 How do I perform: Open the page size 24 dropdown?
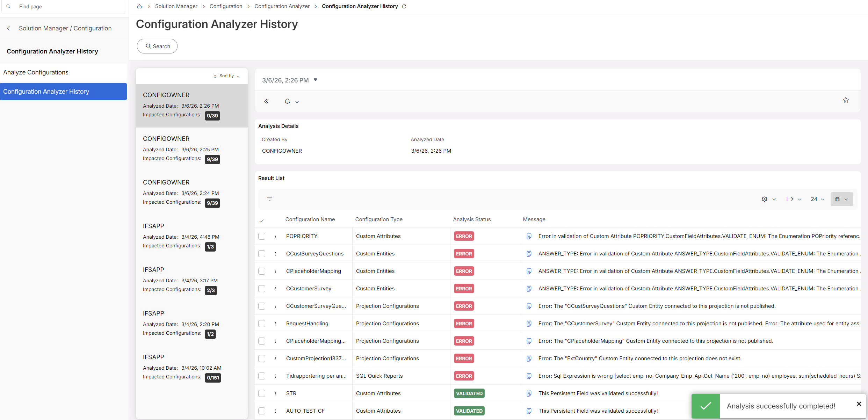click(x=817, y=199)
